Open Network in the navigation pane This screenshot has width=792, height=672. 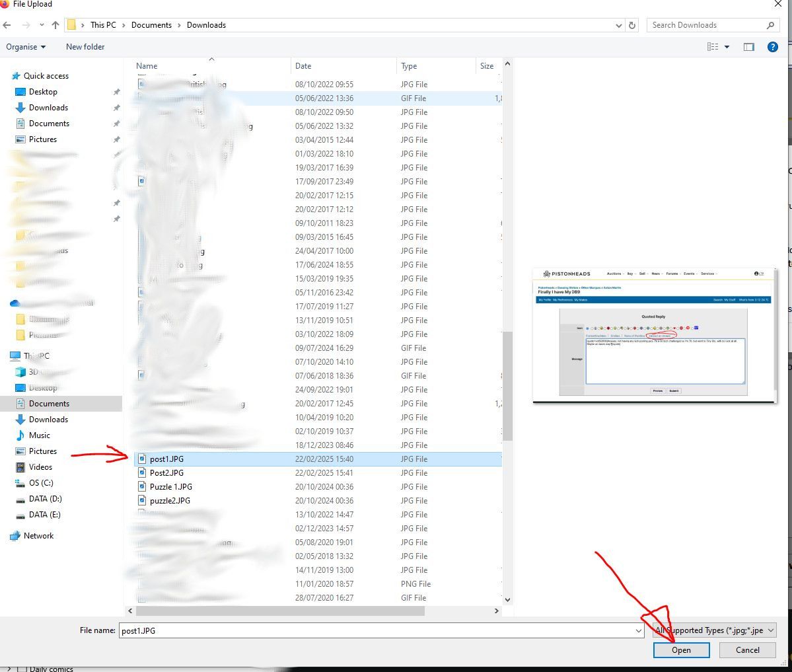click(x=38, y=536)
